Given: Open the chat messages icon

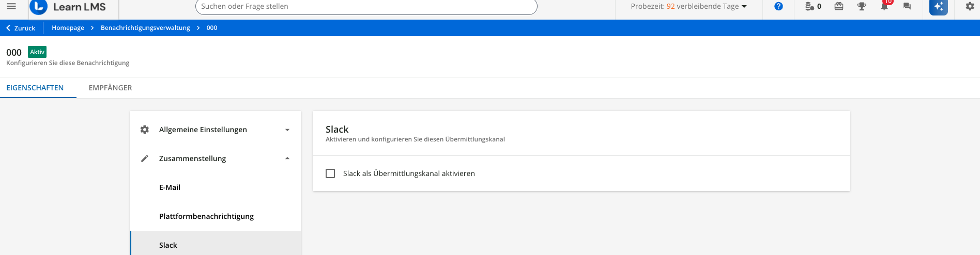Looking at the screenshot, I should (x=907, y=7).
